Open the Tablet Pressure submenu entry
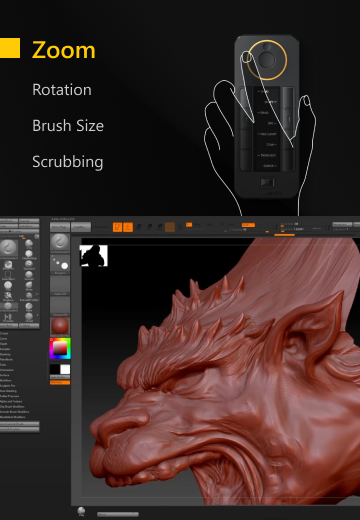 pos(10,396)
